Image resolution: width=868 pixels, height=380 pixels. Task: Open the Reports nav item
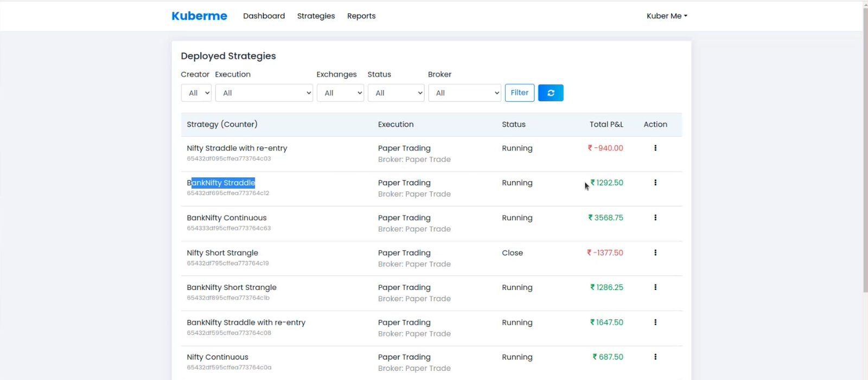point(361,16)
